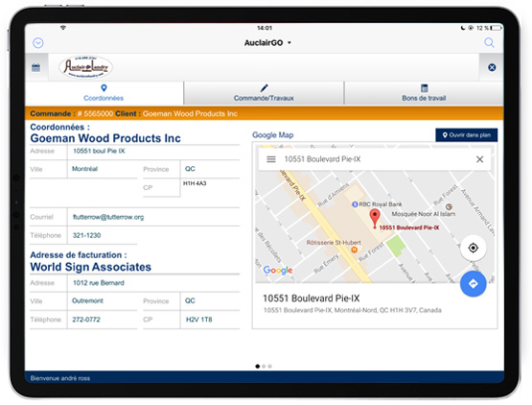Click the clock 14:01 in the status bar
532x405 pixels.
tap(265, 28)
